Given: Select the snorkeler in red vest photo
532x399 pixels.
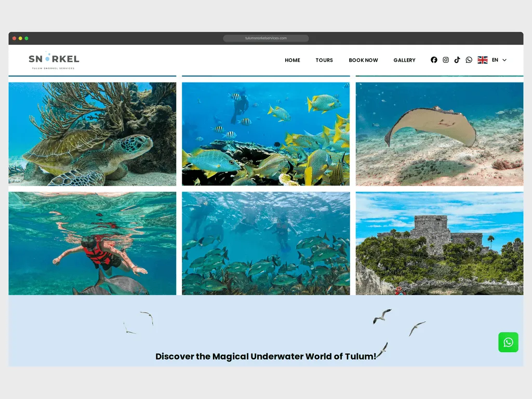Looking at the screenshot, I should click(91, 243).
